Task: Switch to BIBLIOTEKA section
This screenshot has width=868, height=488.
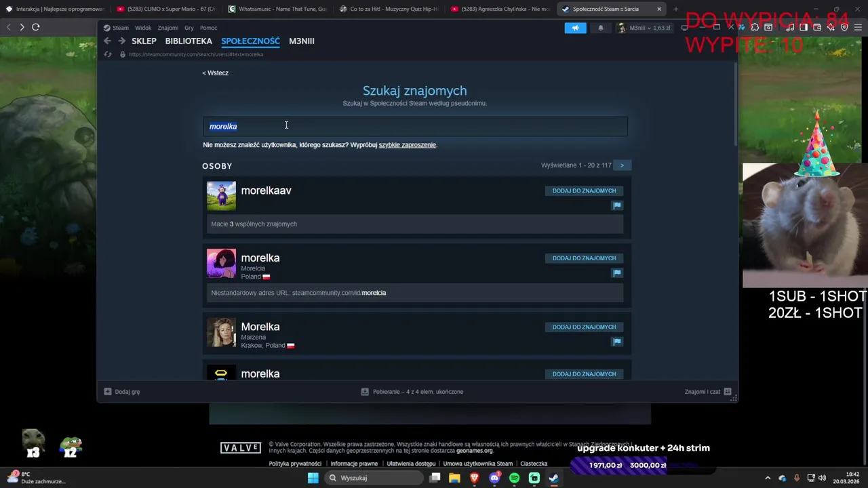Action: click(189, 41)
